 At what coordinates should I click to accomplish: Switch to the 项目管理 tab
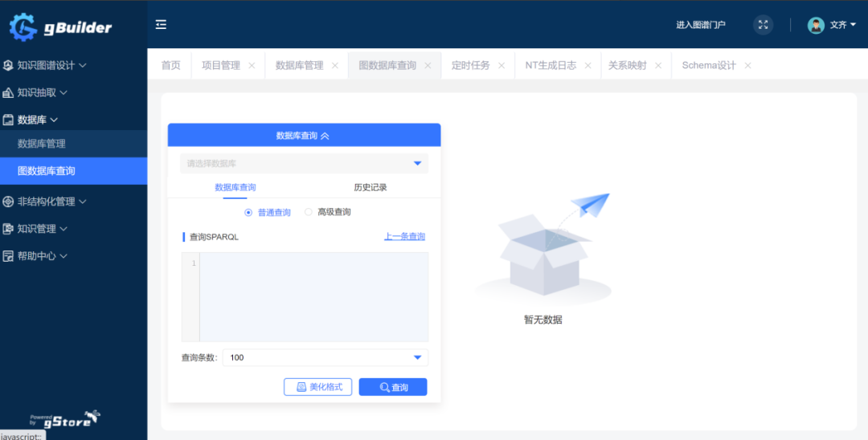[221, 65]
